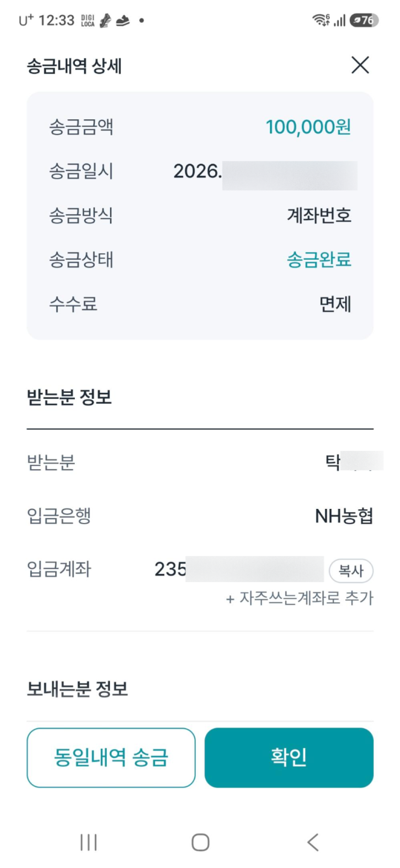Viewport: 400px width, 868px height.
Task: Tap the cellular signal strength icon
Action: point(339,20)
